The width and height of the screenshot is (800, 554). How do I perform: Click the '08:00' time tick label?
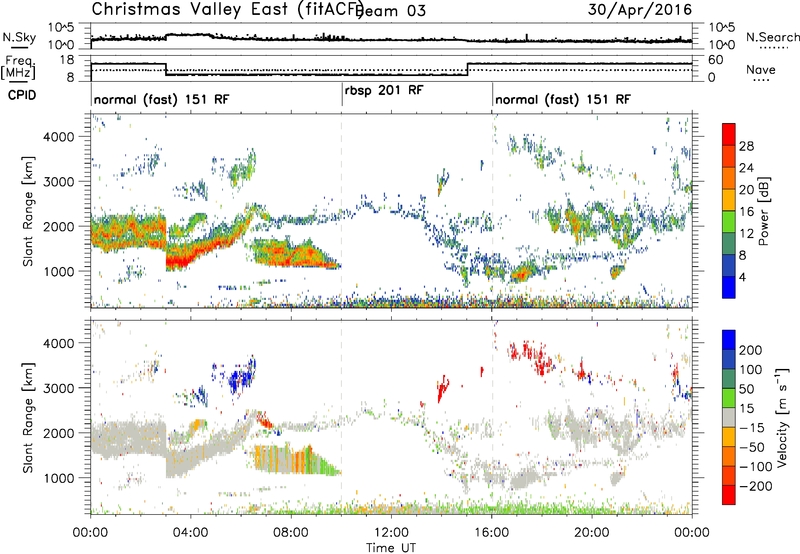291,533
